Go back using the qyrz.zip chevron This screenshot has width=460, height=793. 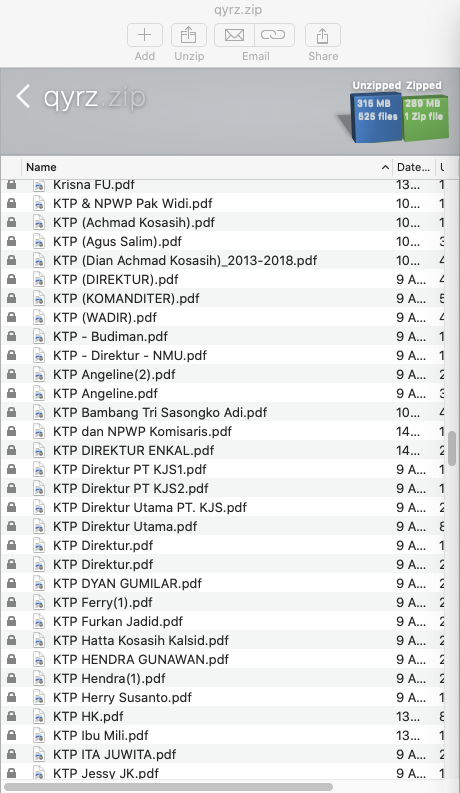[23, 96]
